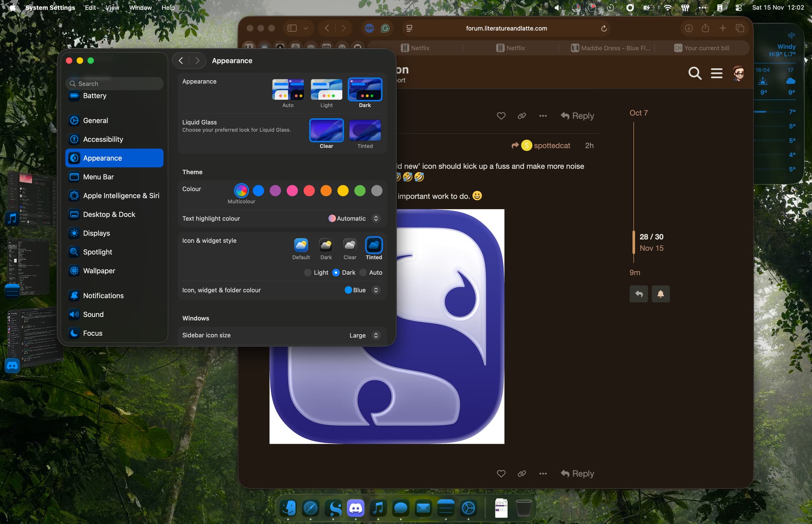The image size is (812, 524).
Task: Pick the orange accent colour swatch
Action: (326, 191)
